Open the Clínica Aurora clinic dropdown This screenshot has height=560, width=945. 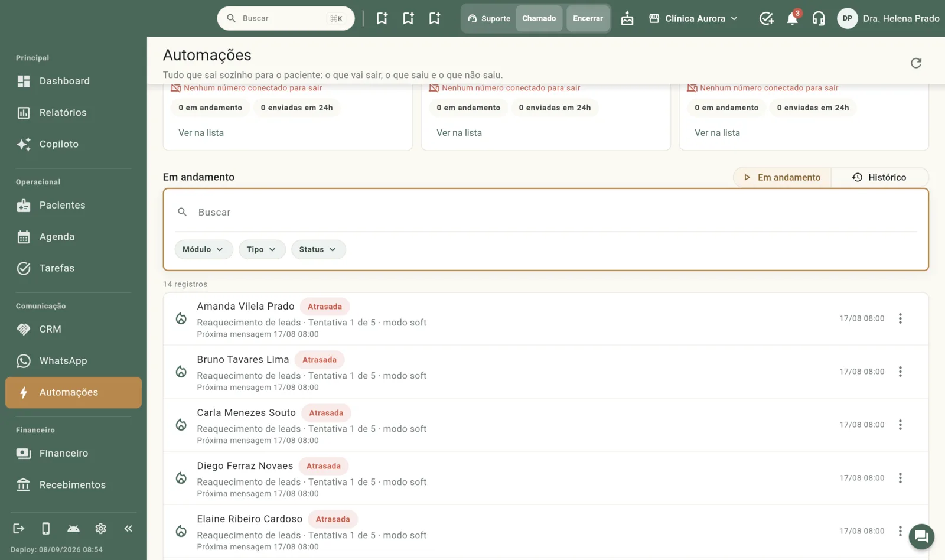[693, 18]
